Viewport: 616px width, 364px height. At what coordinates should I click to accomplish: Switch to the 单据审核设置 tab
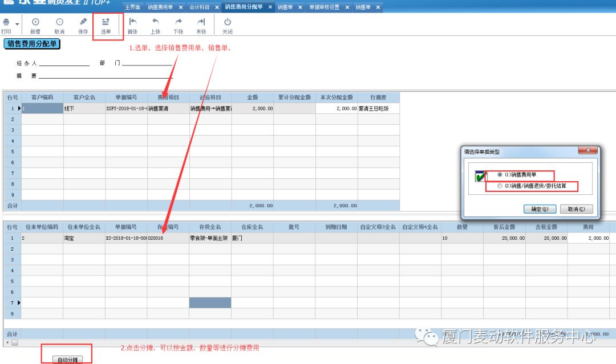point(324,7)
